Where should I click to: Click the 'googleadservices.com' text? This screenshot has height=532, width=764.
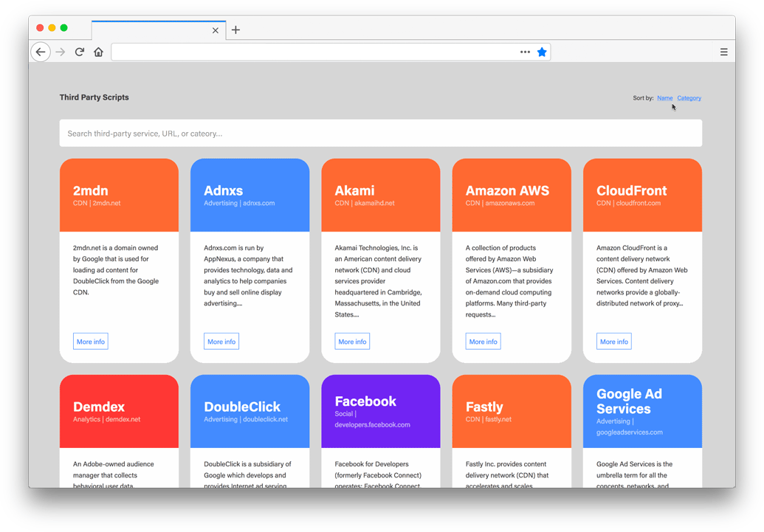coord(630,432)
